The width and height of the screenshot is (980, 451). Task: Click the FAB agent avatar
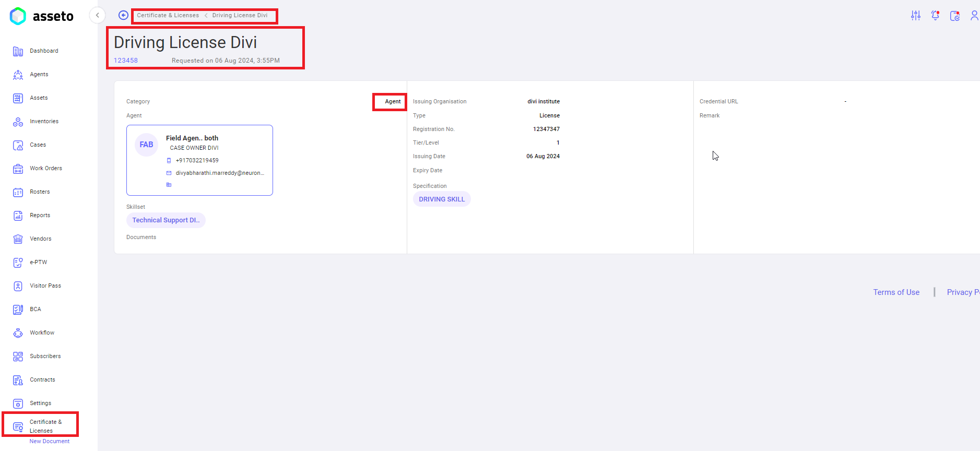(x=146, y=145)
